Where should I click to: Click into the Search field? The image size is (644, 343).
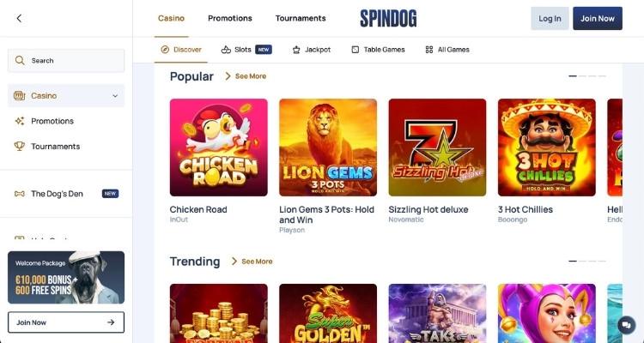tap(66, 60)
